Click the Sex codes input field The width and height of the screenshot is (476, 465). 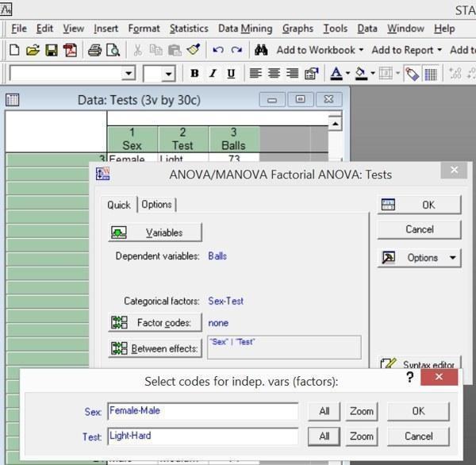click(x=203, y=411)
